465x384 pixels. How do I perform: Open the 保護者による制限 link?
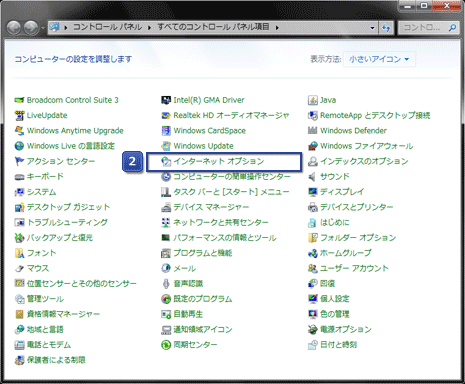(x=56, y=360)
